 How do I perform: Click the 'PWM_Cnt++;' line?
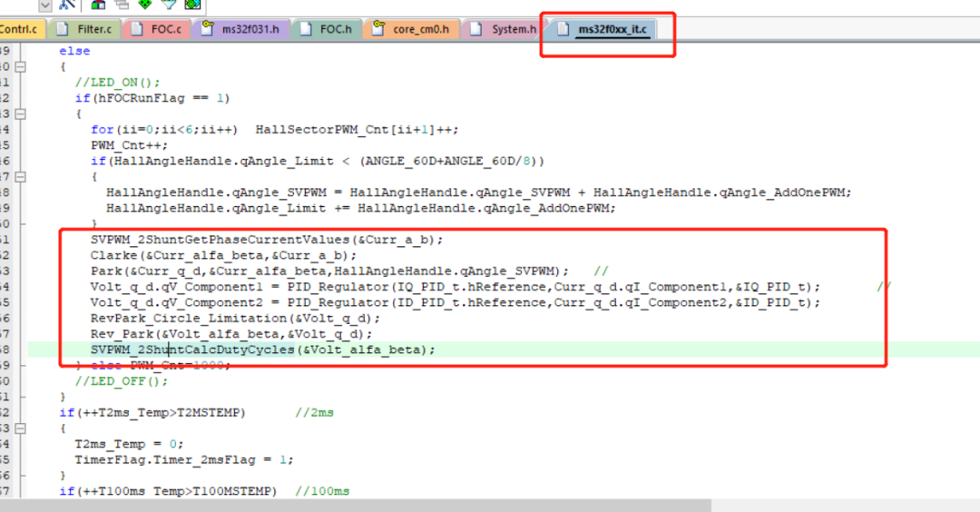coord(130,145)
